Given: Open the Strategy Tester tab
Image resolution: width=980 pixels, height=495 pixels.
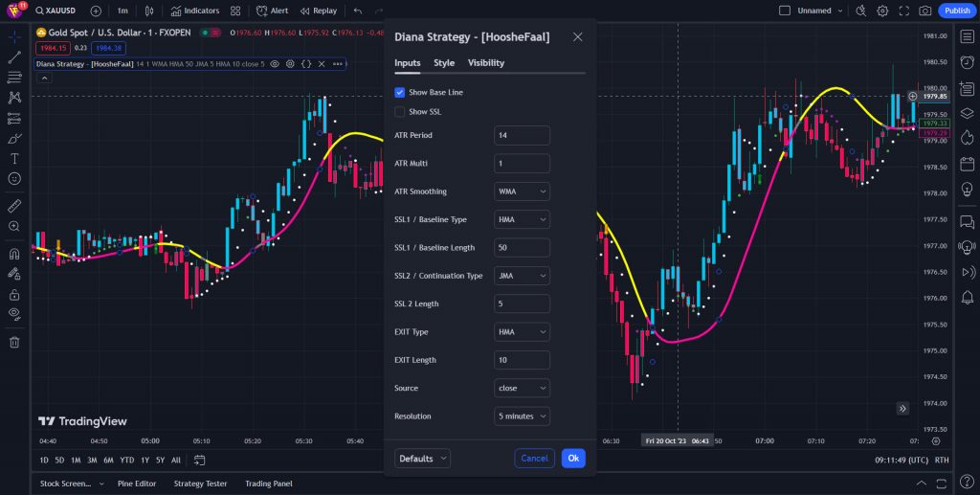Looking at the screenshot, I should (201, 484).
